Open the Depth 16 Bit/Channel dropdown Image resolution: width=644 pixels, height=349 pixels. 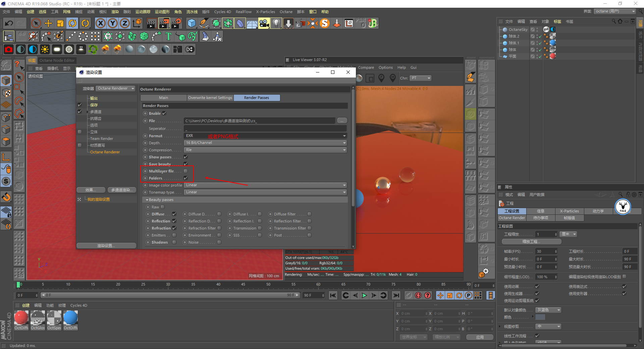[265, 143]
